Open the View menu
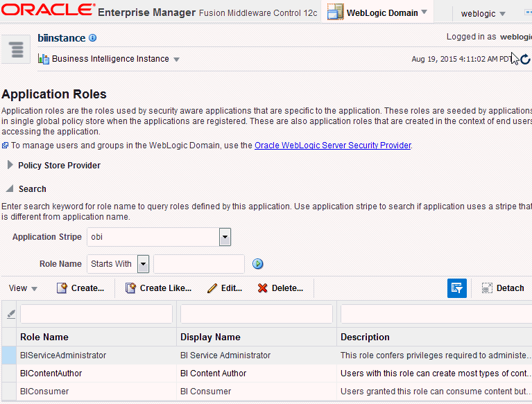Image resolution: width=532 pixels, height=404 pixels. pyautogui.click(x=23, y=288)
